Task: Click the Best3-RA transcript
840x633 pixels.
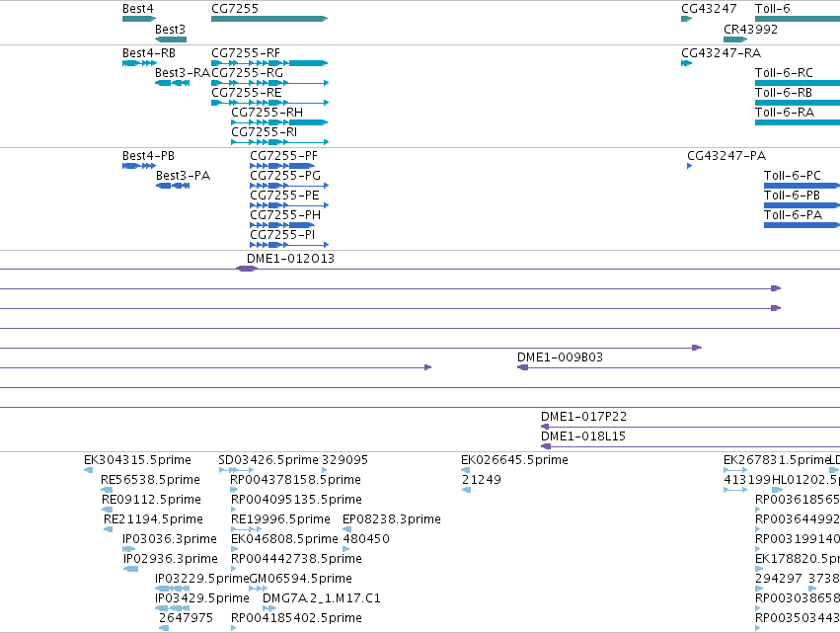Action: pyautogui.click(x=172, y=83)
